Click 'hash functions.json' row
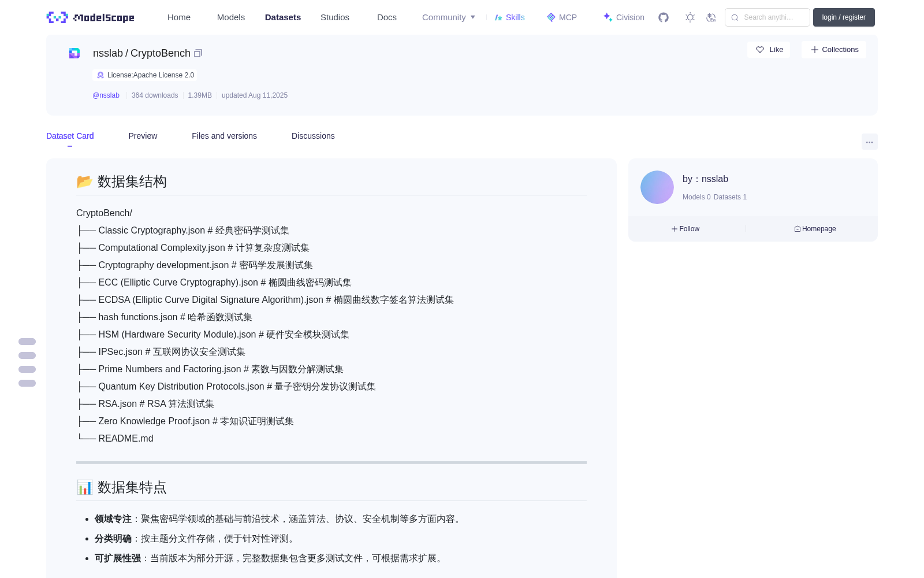Screen dimensions: 924x578 [165, 317]
